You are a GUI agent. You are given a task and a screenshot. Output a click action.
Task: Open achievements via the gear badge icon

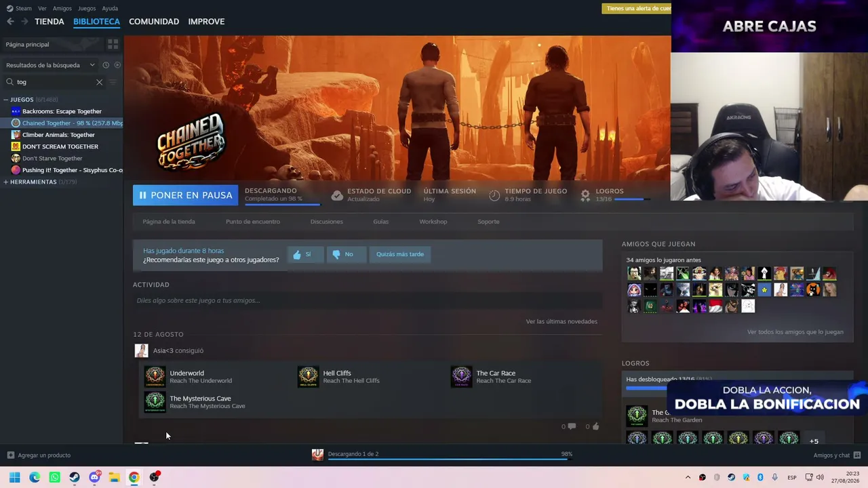(585, 195)
